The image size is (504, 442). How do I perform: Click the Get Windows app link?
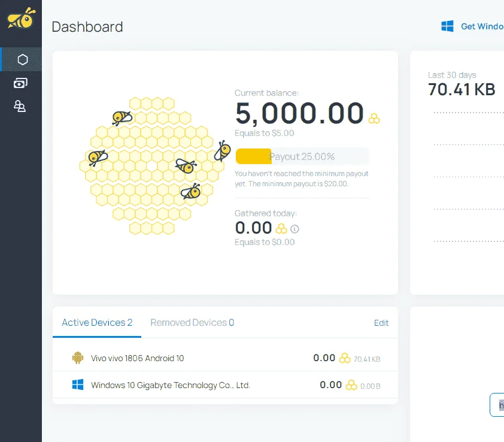(482, 26)
